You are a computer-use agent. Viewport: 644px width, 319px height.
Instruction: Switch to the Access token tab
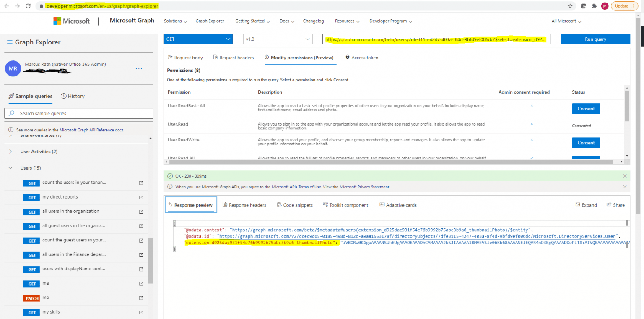(x=361, y=58)
